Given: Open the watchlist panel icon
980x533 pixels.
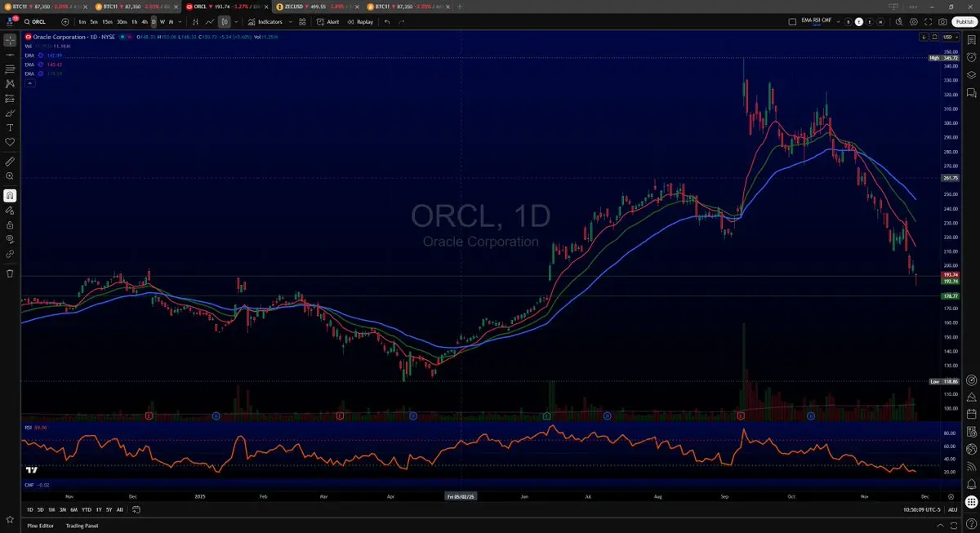Looking at the screenshot, I should click(971, 39).
